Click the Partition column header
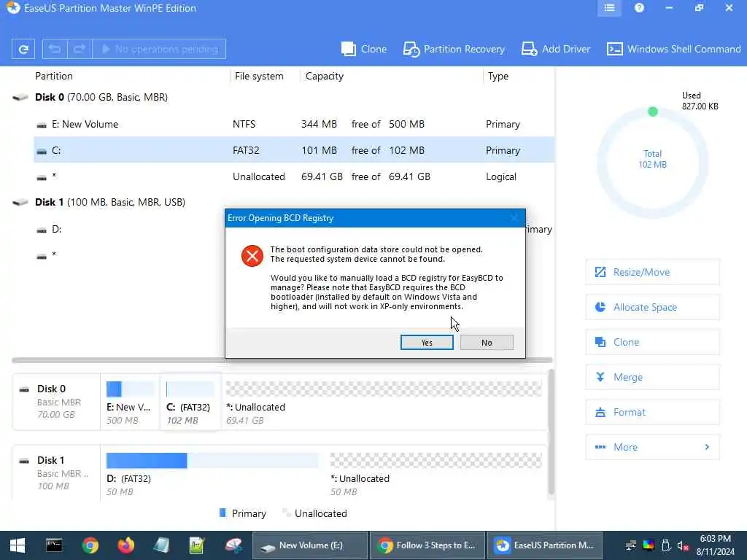The height and width of the screenshot is (560, 747). coord(54,76)
